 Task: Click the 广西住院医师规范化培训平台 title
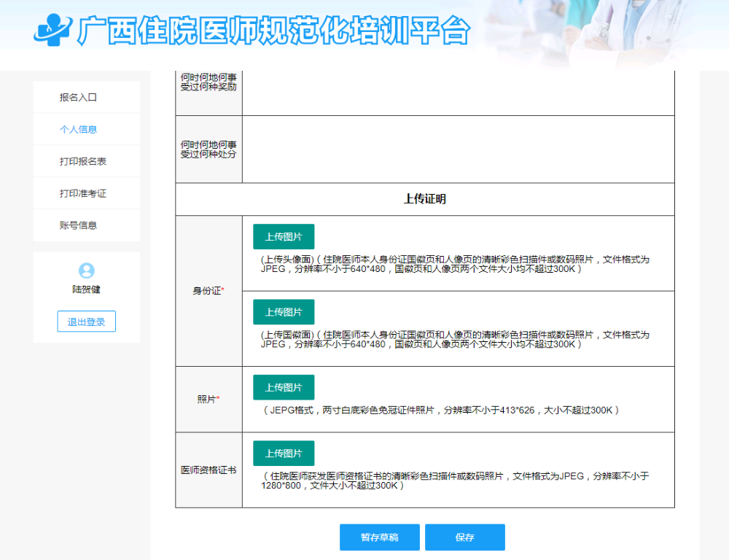coord(273,31)
